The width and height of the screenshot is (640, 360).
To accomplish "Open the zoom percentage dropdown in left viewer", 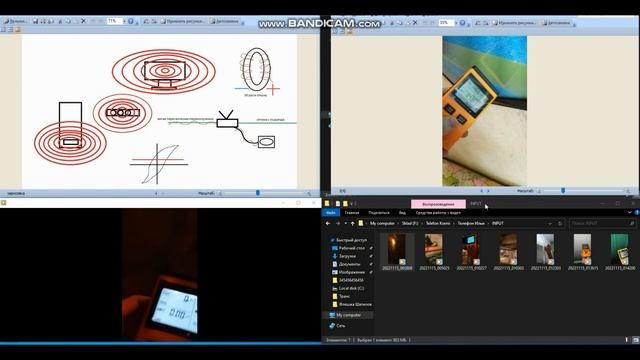I will click(124, 21).
